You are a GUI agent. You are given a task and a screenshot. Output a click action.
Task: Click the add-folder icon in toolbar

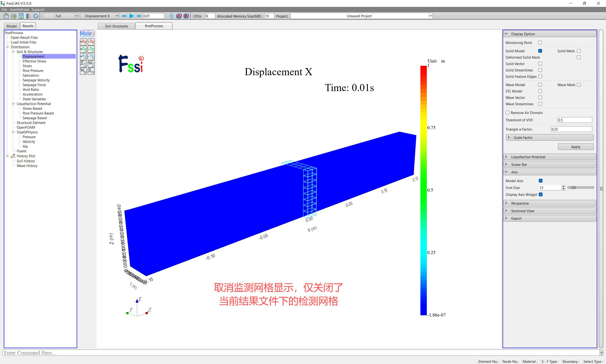pyautogui.click(x=14, y=16)
